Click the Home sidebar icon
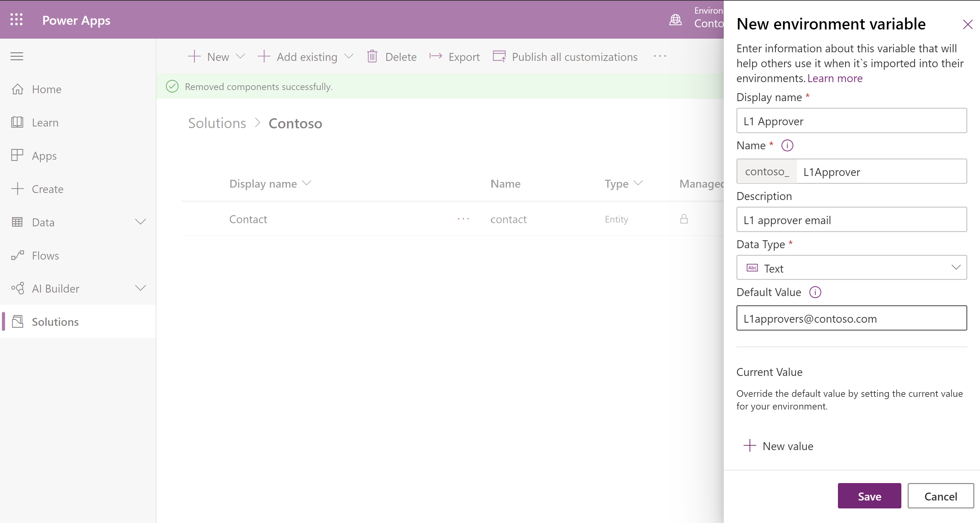The image size is (980, 523). [17, 89]
